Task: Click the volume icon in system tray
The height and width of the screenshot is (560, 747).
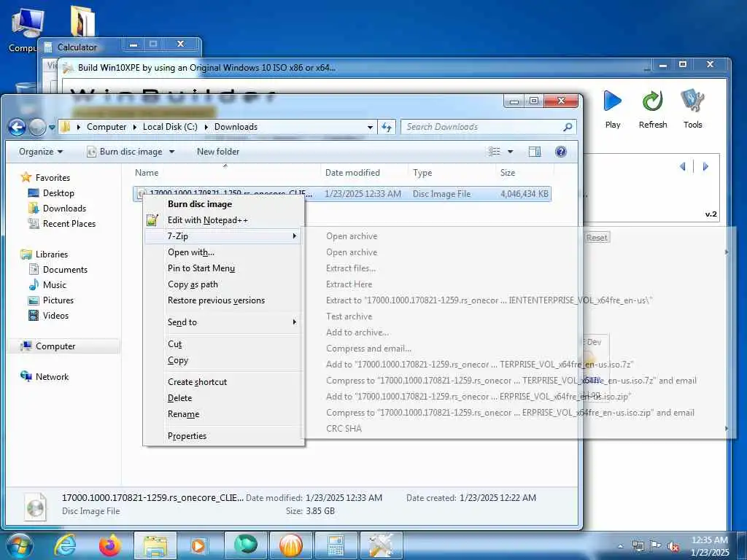Action: point(673,546)
